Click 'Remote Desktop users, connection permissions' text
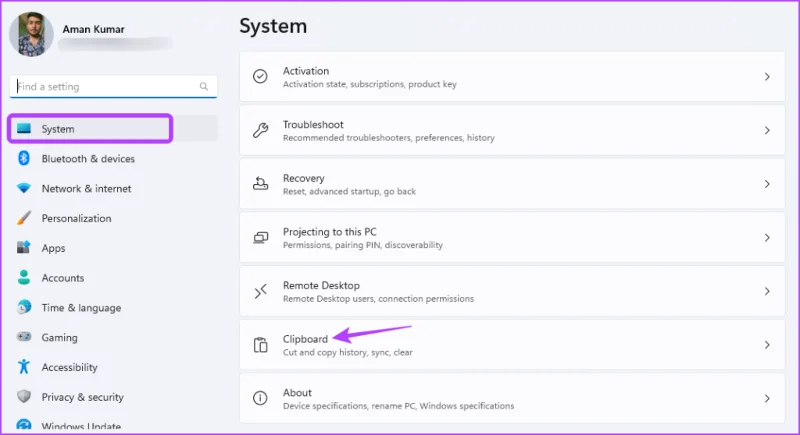 (379, 299)
